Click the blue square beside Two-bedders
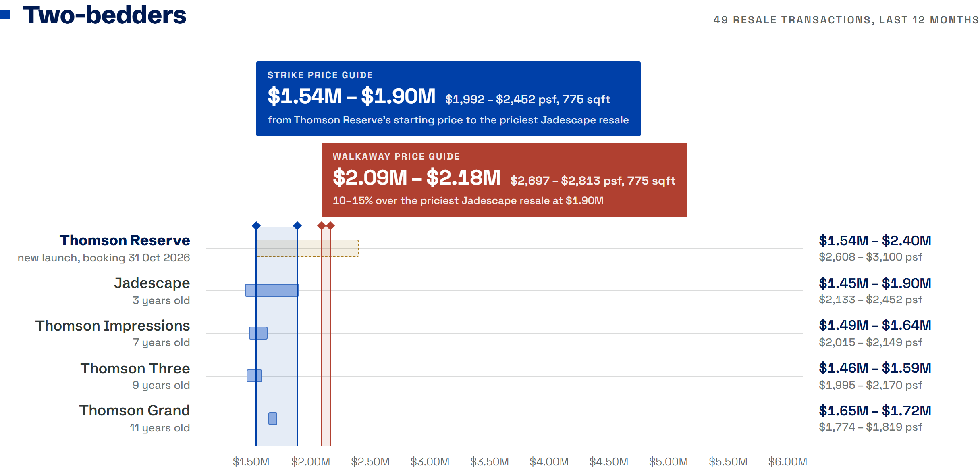 (x=5, y=15)
